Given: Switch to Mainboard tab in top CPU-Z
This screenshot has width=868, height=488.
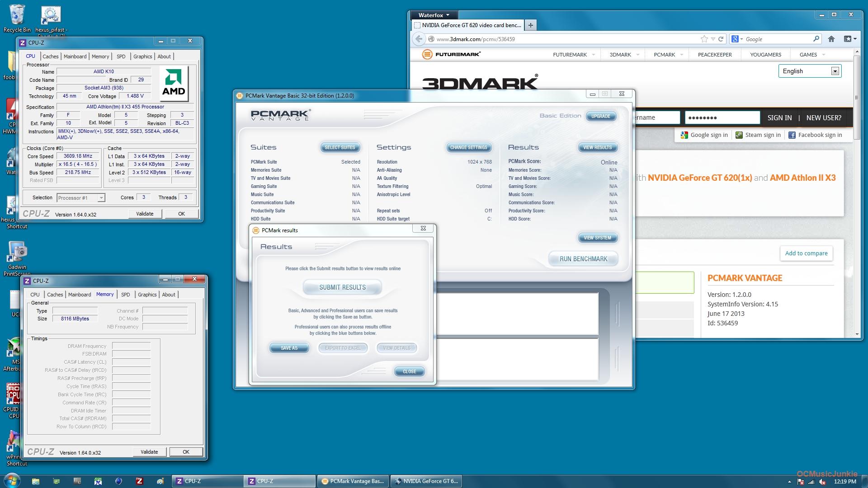Looking at the screenshot, I should [x=75, y=56].
